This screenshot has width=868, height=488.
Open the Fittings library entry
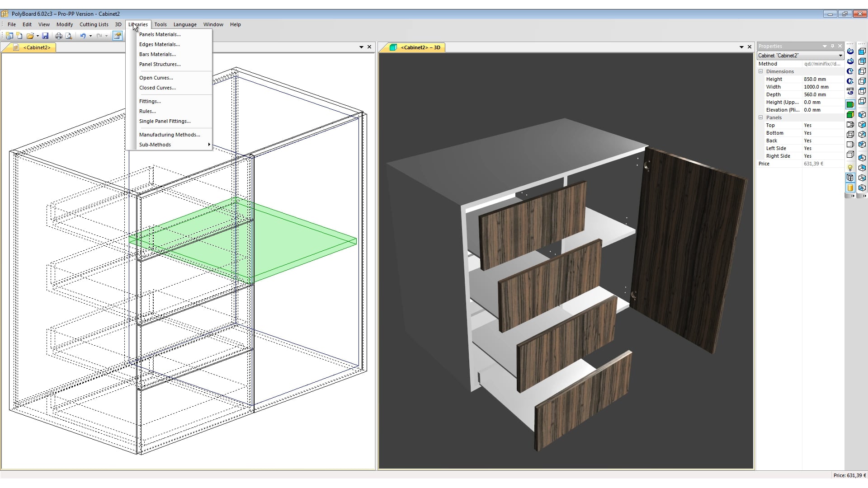pyautogui.click(x=150, y=101)
